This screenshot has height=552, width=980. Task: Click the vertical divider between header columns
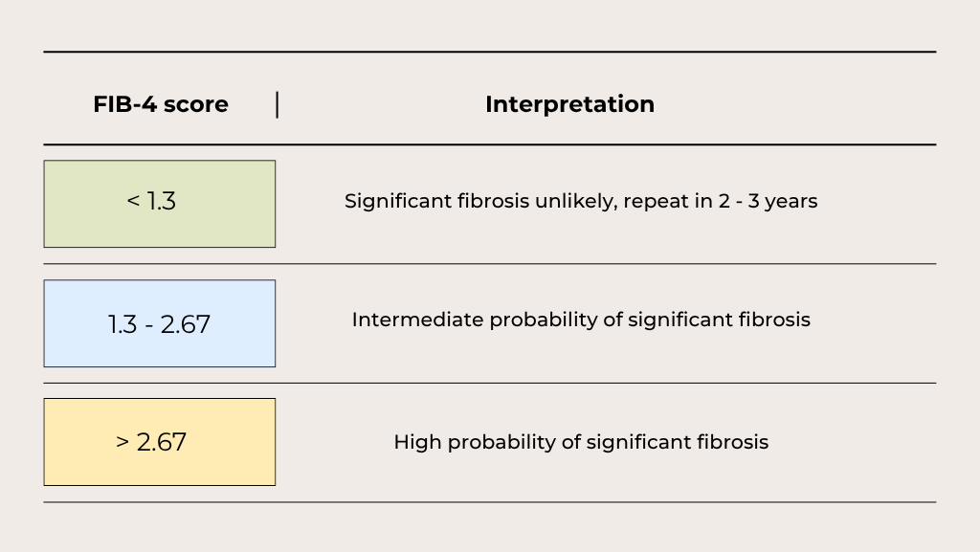[277, 104]
